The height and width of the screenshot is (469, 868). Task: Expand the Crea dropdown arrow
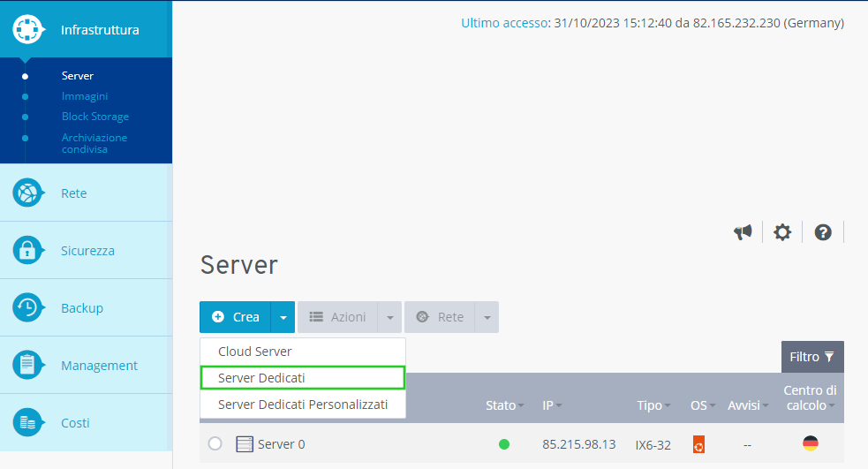pos(283,317)
